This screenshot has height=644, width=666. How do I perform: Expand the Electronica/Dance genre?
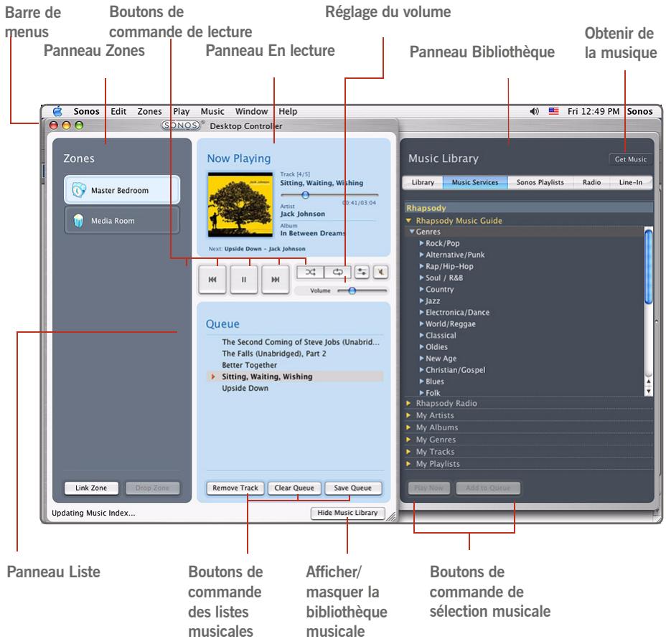pos(421,312)
